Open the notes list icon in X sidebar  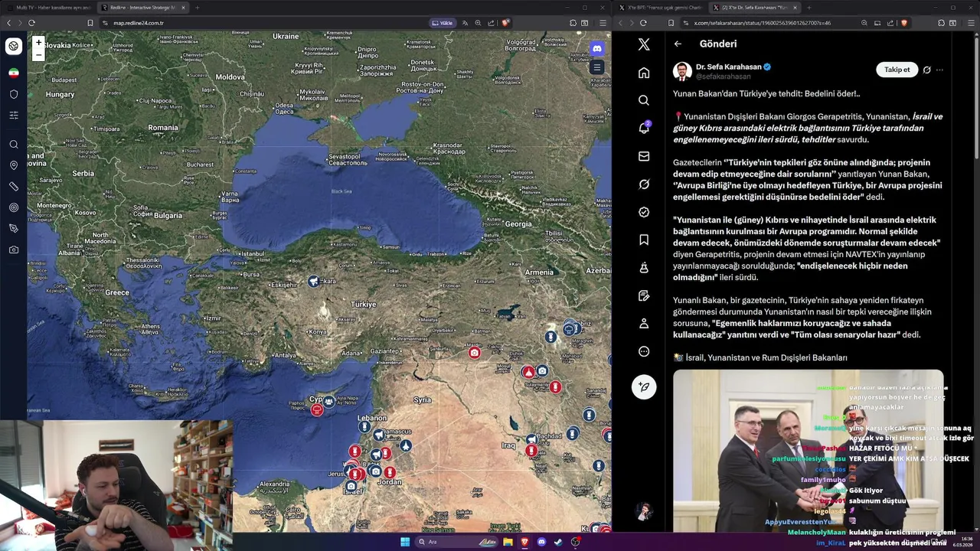(x=644, y=295)
